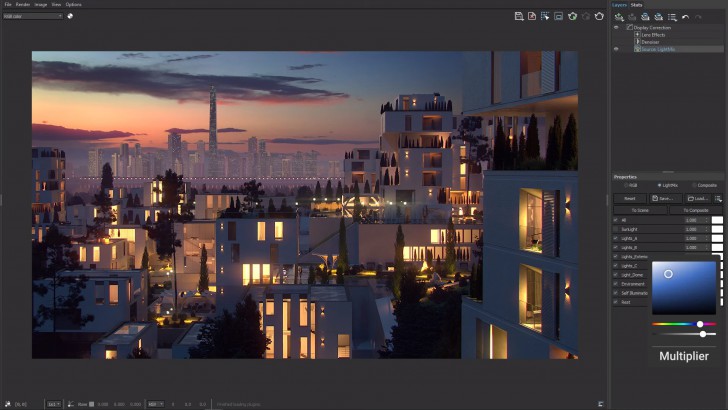Screen dimensions: 728x410
Task: Toggle Display Correction layer visibility eye
Action: (x=617, y=27)
